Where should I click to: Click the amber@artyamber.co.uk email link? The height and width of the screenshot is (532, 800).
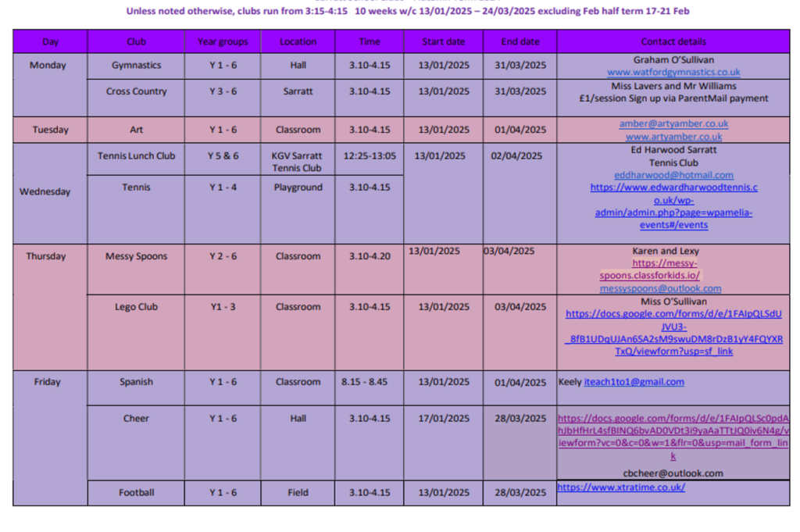tap(673, 123)
